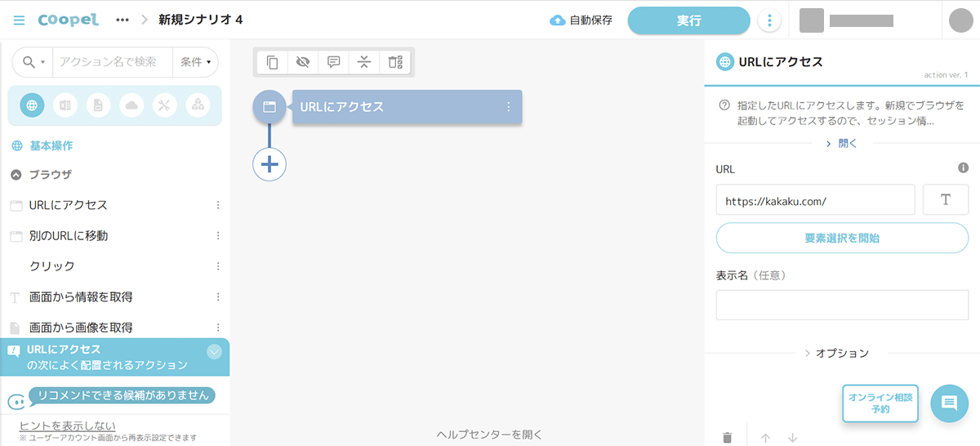This screenshot has width=980, height=446.
Task: Open the chat support bubble icon
Action: click(x=949, y=403)
